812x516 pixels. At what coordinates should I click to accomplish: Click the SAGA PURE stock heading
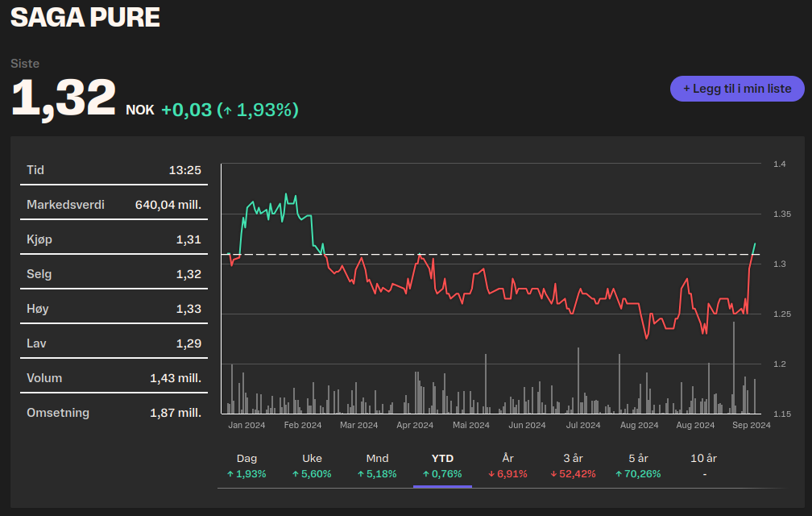[85, 17]
